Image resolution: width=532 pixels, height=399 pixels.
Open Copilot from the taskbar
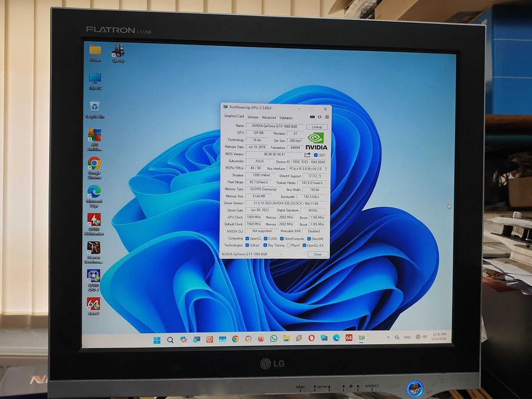coord(184,340)
